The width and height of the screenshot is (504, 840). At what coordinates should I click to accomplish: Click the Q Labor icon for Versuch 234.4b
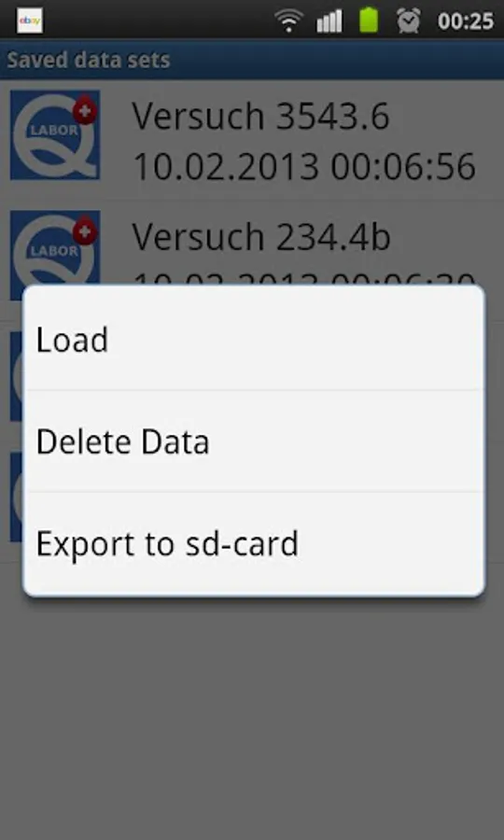(55, 247)
